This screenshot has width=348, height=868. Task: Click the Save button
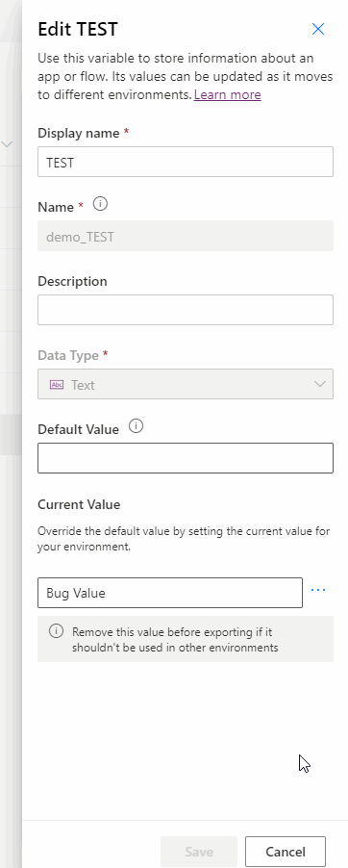199,852
